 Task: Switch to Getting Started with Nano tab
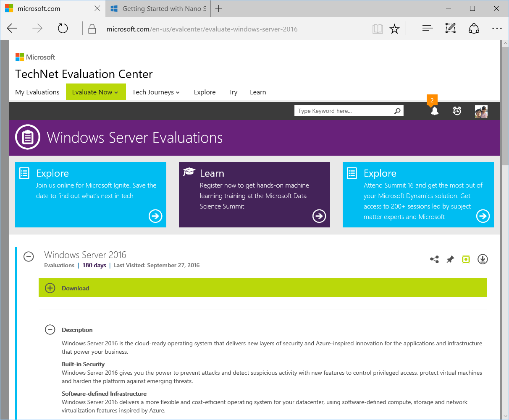click(159, 9)
